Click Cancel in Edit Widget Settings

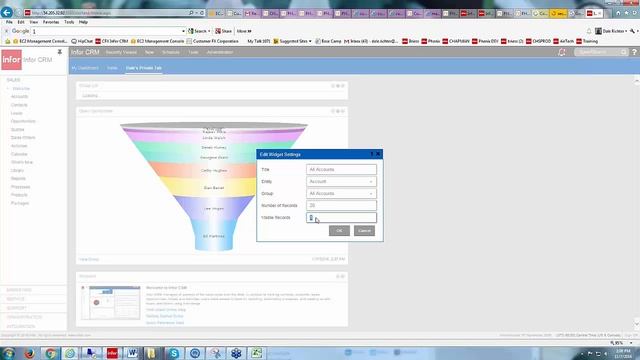(364, 231)
